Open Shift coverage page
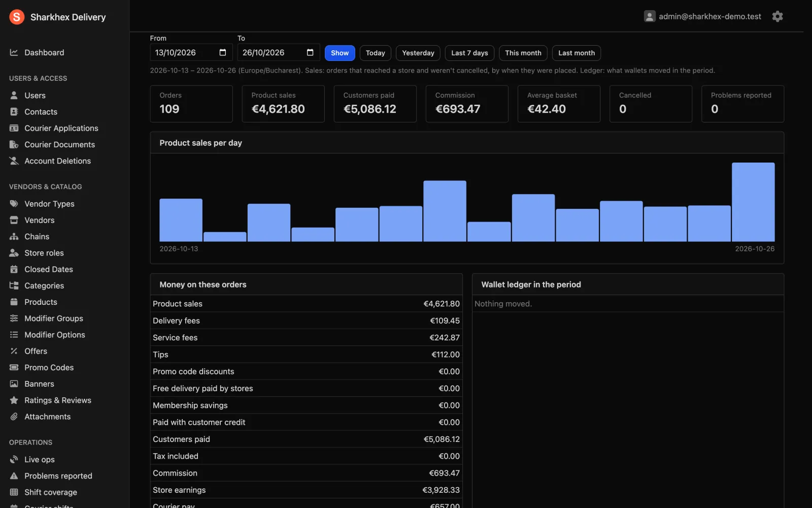The image size is (812, 508). pyautogui.click(x=51, y=492)
